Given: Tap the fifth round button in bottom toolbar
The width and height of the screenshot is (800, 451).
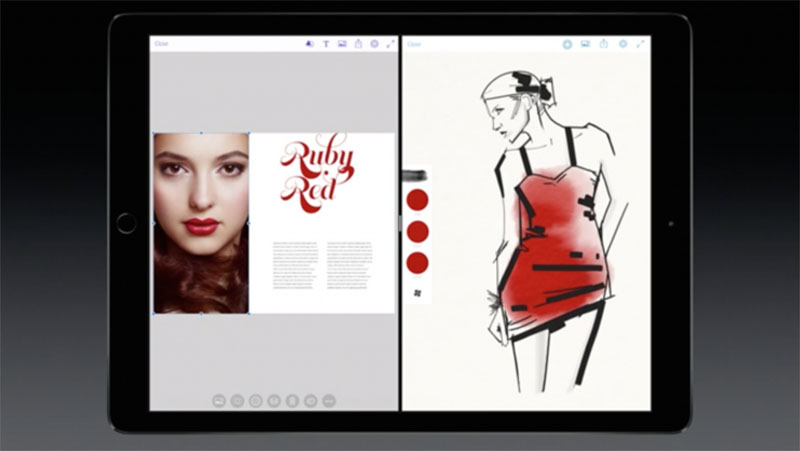Looking at the screenshot, I should [x=292, y=401].
